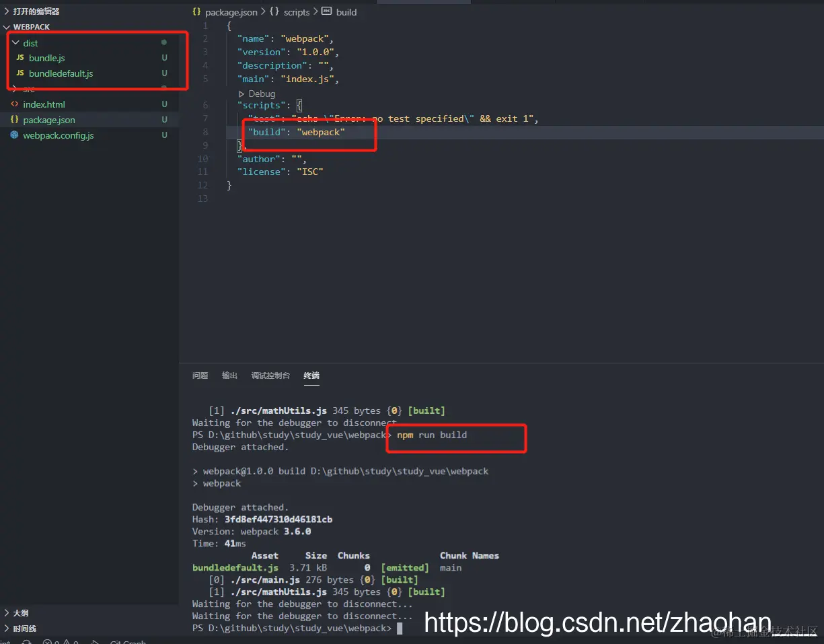Image resolution: width=824 pixels, height=644 pixels.
Task: Click the braces icon before scripts in breadcrumb
Action: point(274,12)
